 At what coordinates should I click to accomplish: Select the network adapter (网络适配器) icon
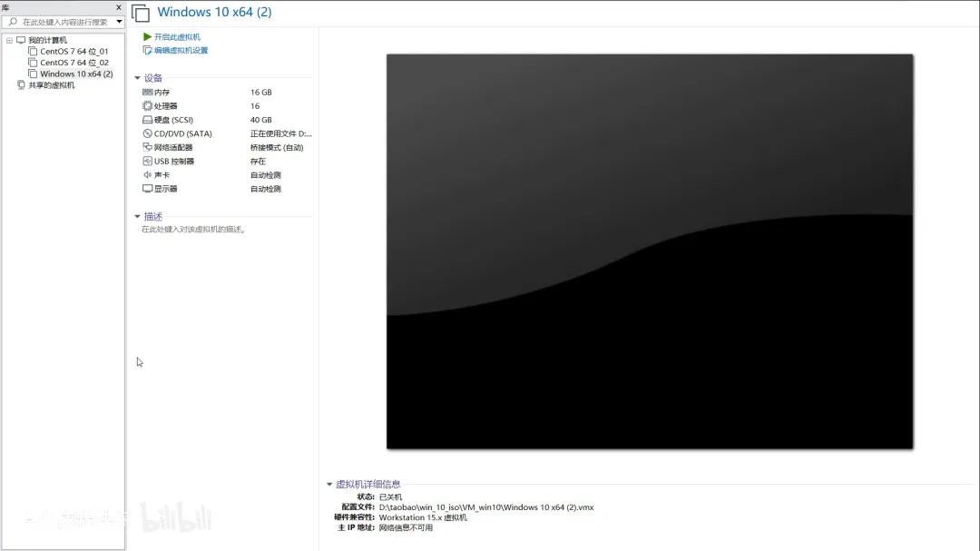tap(148, 147)
